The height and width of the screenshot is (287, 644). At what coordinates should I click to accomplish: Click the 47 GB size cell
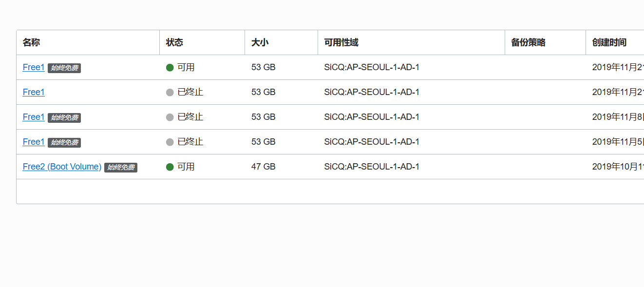pyautogui.click(x=264, y=167)
